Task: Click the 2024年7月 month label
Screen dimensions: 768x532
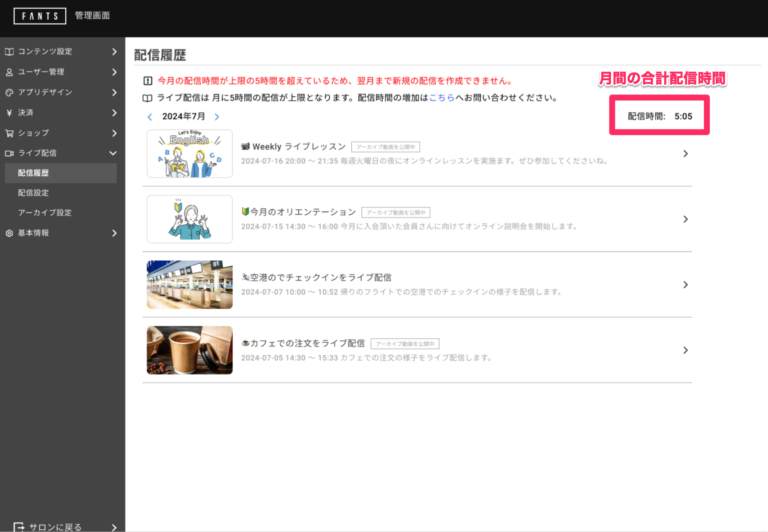Action: point(184,117)
